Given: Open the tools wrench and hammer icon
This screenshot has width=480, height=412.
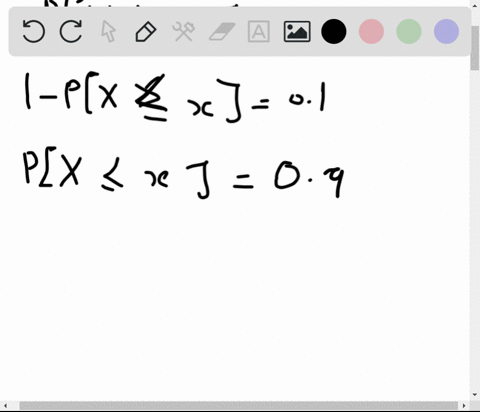Looking at the screenshot, I should tap(183, 31).
